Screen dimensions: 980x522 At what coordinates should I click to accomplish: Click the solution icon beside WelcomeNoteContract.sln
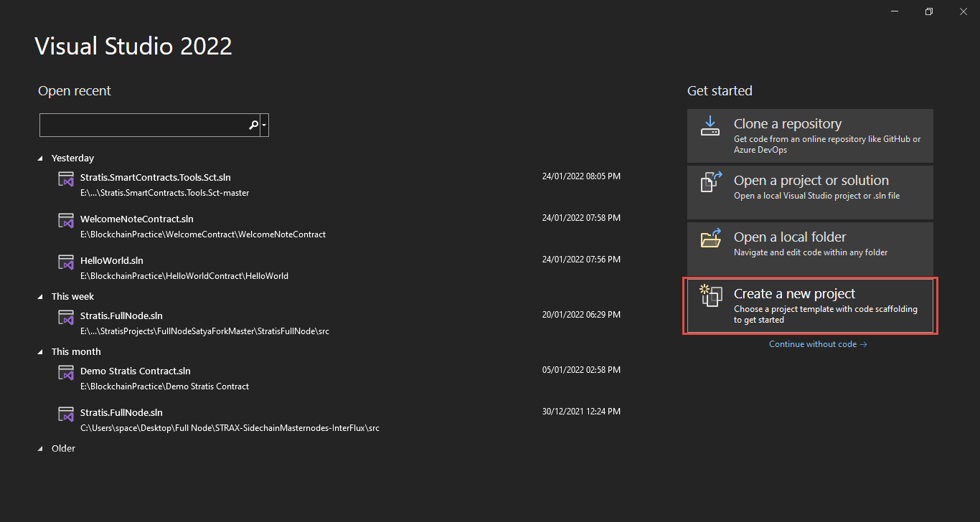[x=66, y=222]
